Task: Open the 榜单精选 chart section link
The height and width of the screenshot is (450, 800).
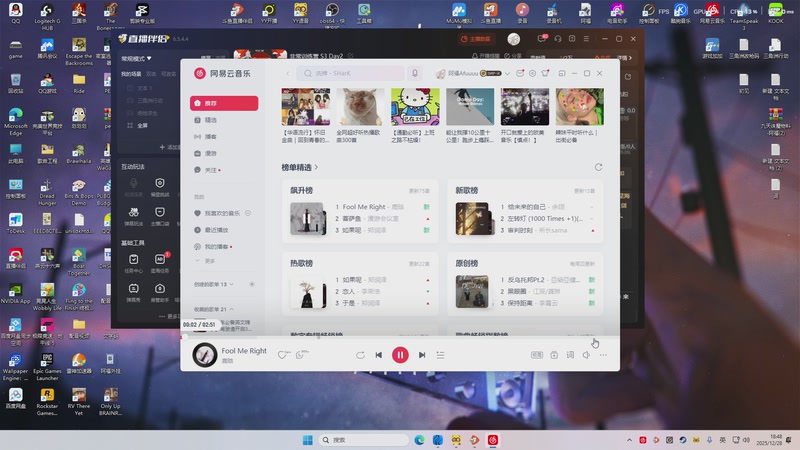Action: 299,167
